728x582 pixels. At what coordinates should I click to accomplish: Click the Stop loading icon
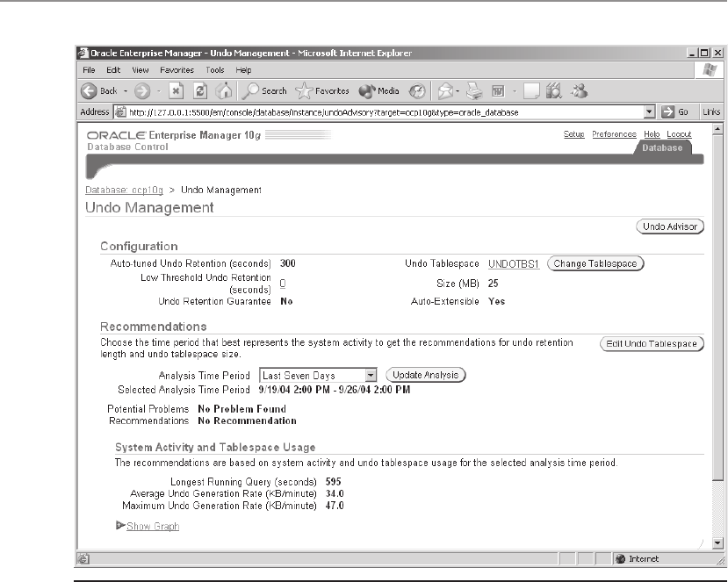point(176,91)
